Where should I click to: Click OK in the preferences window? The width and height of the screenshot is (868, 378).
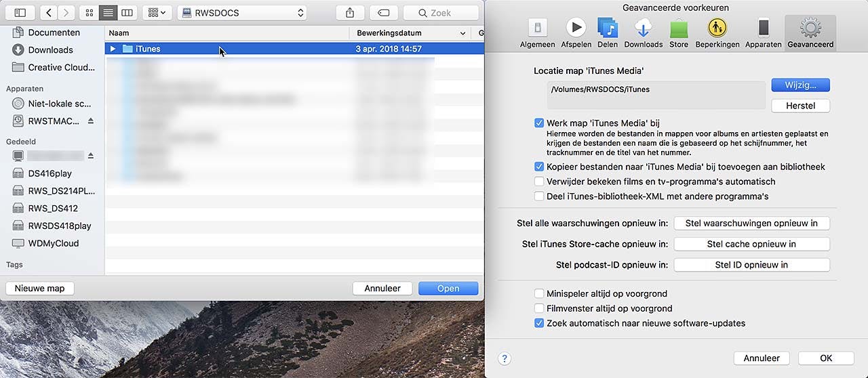[x=826, y=358]
